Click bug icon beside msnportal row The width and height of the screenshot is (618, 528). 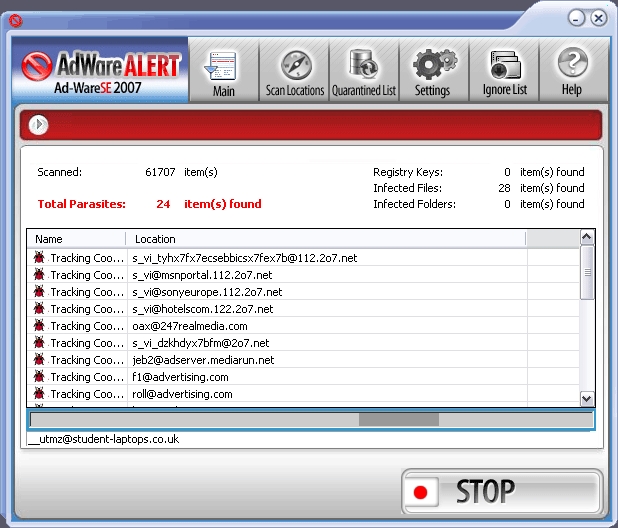pyautogui.click(x=39, y=274)
